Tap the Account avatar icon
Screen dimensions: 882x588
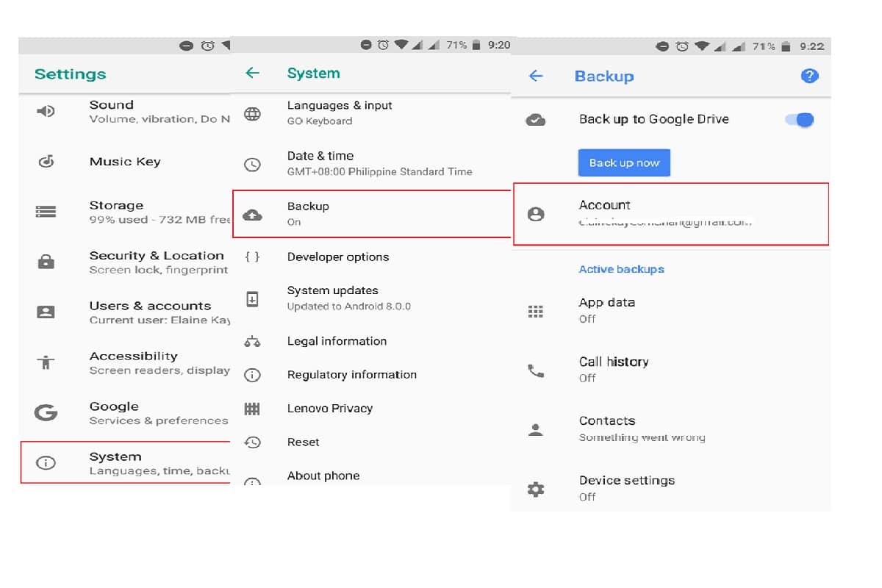(536, 215)
